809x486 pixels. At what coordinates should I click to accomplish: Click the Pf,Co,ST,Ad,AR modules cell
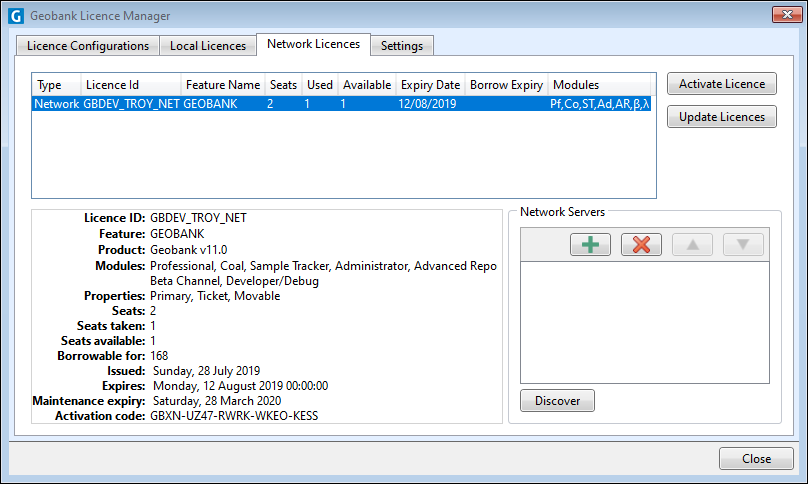pyautogui.click(x=599, y=104)
